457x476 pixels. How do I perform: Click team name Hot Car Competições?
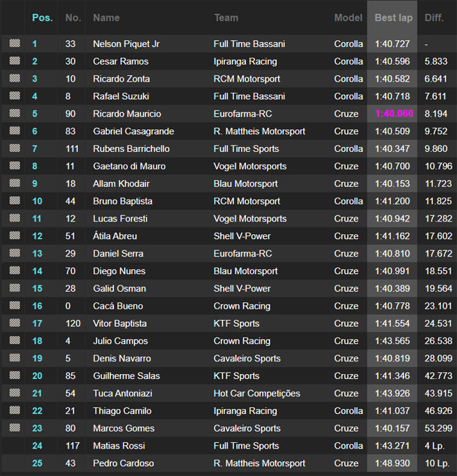pos(257,394)
